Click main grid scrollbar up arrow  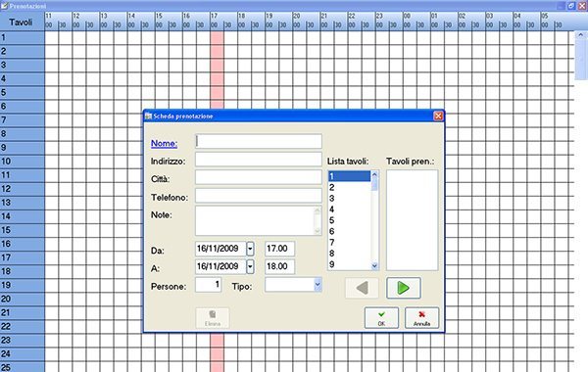point(581,35)
